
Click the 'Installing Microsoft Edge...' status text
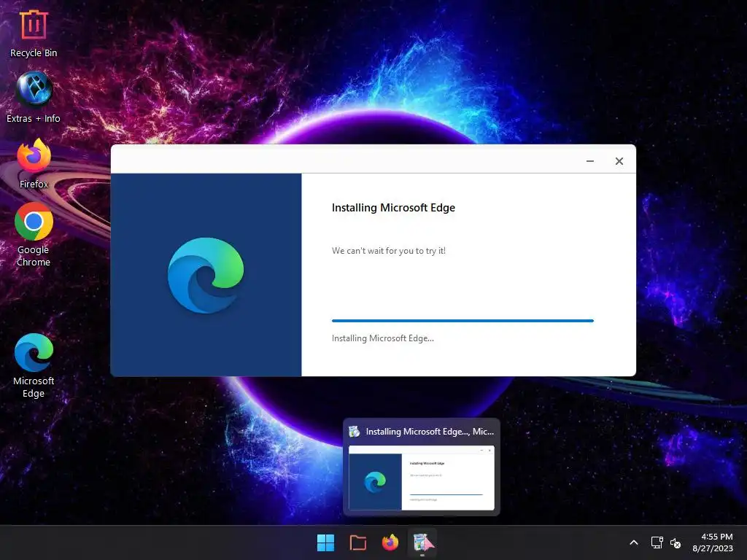(x=382, y=338)
